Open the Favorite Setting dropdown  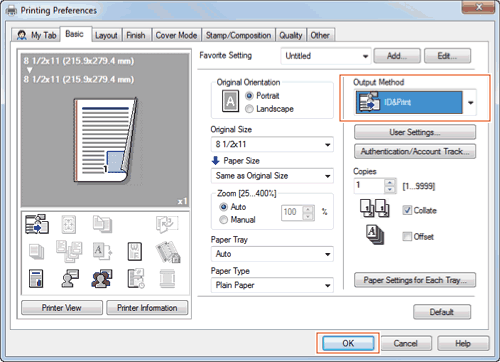(326, 56)
